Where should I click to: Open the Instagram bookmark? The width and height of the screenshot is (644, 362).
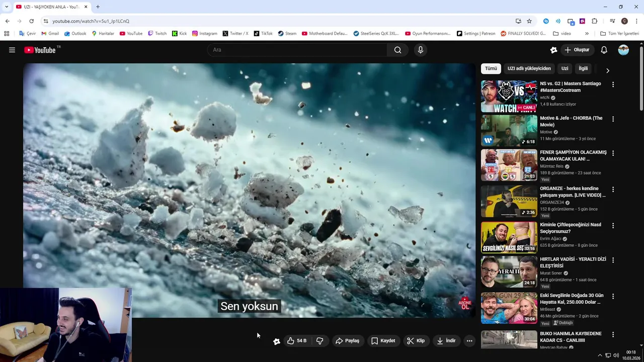[x=205, y=34]
